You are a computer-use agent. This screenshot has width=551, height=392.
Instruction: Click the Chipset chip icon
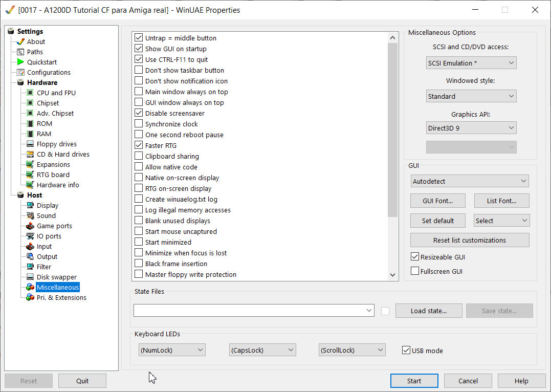coord(30,103)
